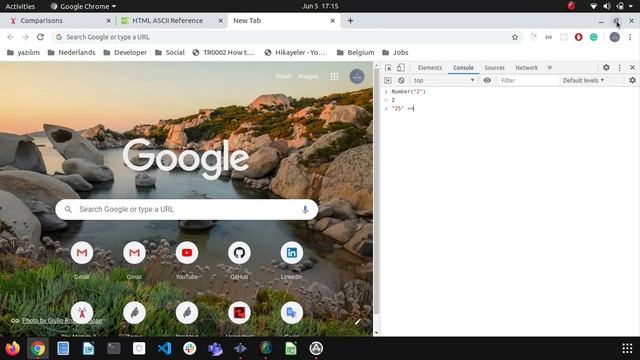
Task: Open the Chrome three-dot menu
Action: (630, 37)
